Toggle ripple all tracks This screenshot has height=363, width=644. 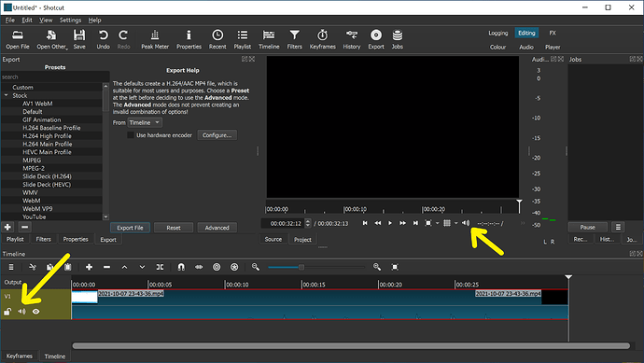[234, 267]
